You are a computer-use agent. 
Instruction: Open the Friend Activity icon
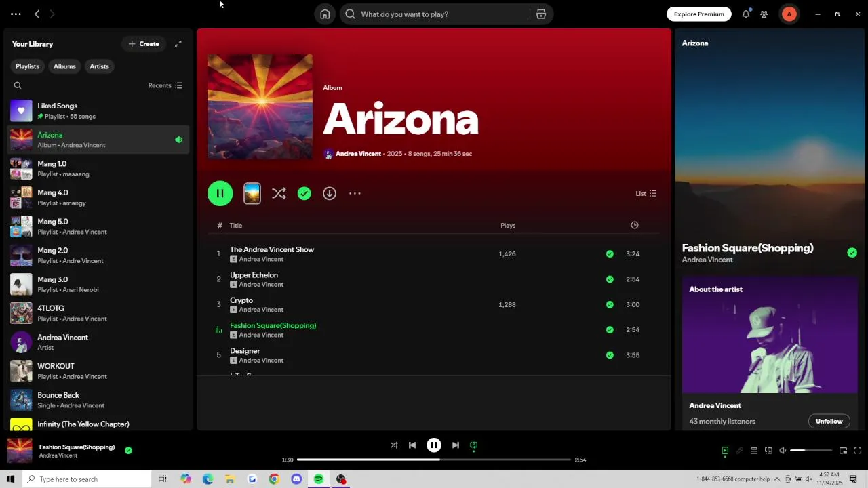coord(764,14)
